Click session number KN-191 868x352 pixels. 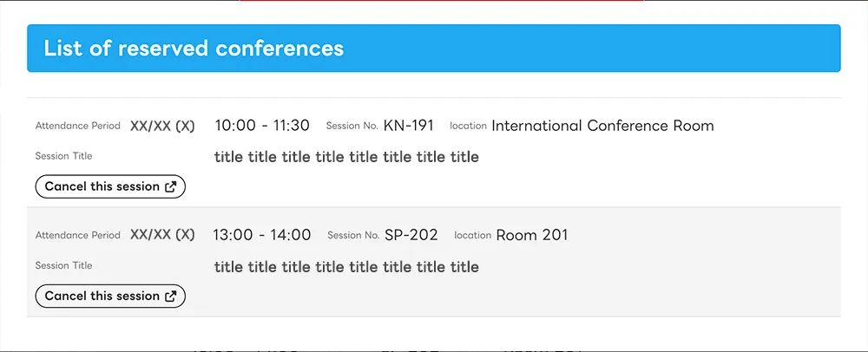click(408, 126)
